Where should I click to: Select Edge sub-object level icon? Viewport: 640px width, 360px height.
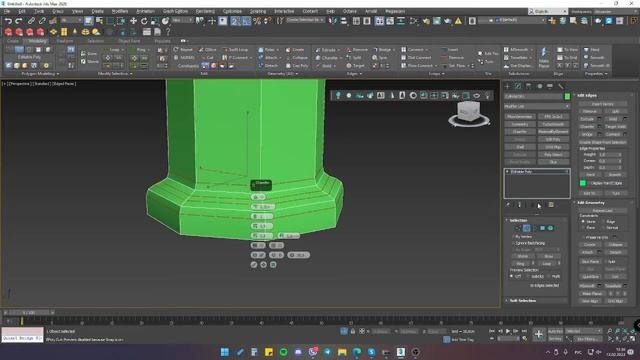click(527, 228)
